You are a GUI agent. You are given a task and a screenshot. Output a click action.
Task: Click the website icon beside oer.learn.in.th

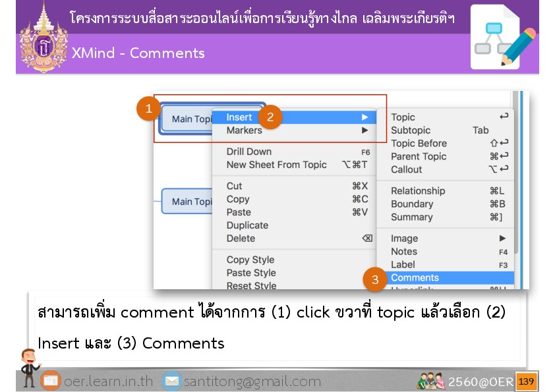[50, 381]
